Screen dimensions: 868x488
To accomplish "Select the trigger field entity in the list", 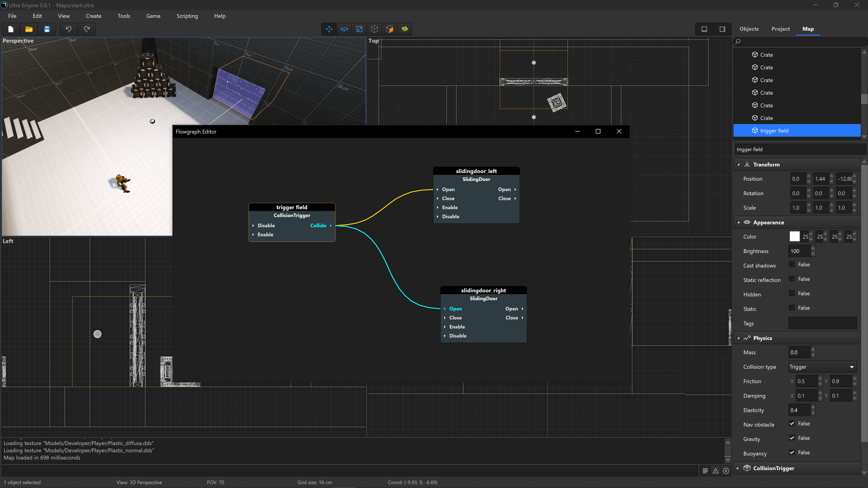I will 775,130.
